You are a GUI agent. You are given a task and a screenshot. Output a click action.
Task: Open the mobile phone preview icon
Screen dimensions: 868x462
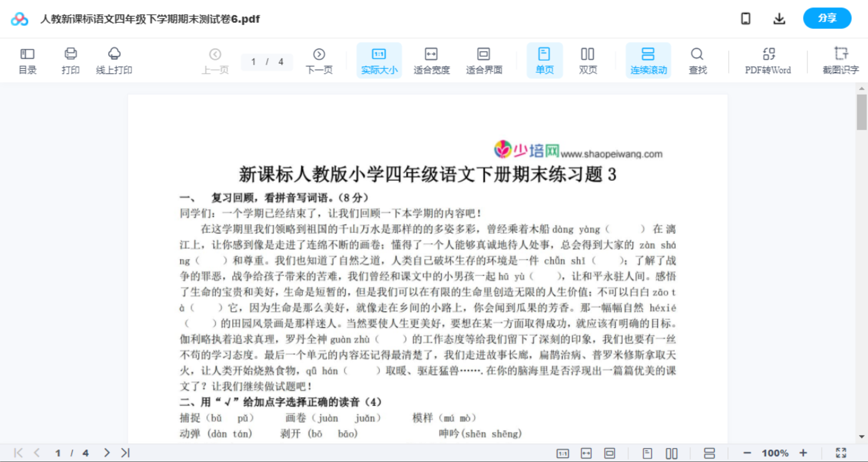click(745, 18)
